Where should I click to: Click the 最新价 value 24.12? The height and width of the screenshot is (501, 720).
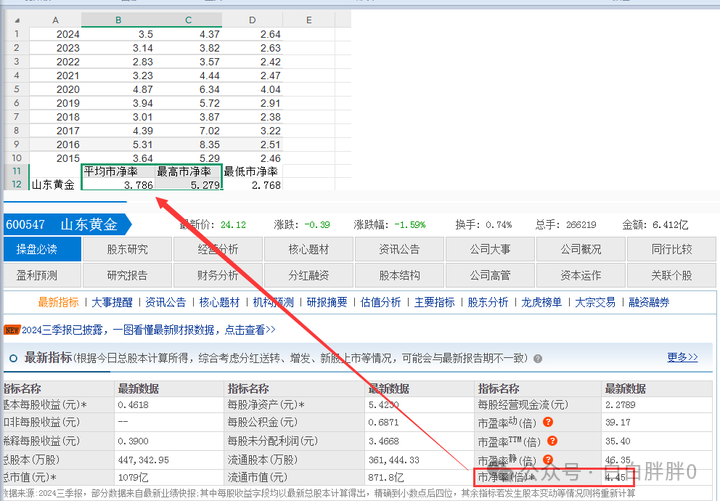click(233, 225)
